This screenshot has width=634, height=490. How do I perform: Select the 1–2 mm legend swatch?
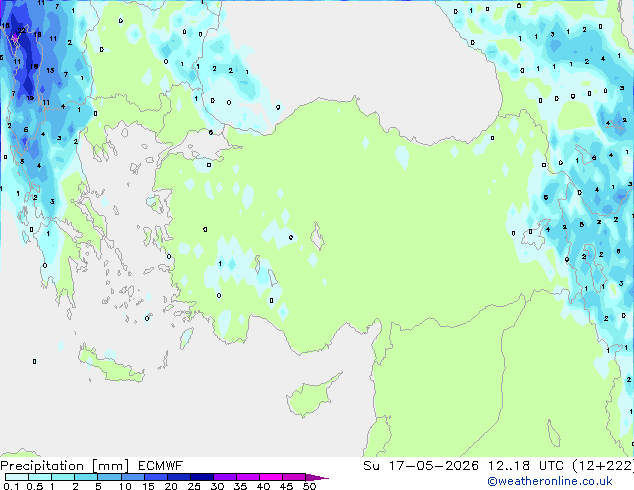point(63,477)
